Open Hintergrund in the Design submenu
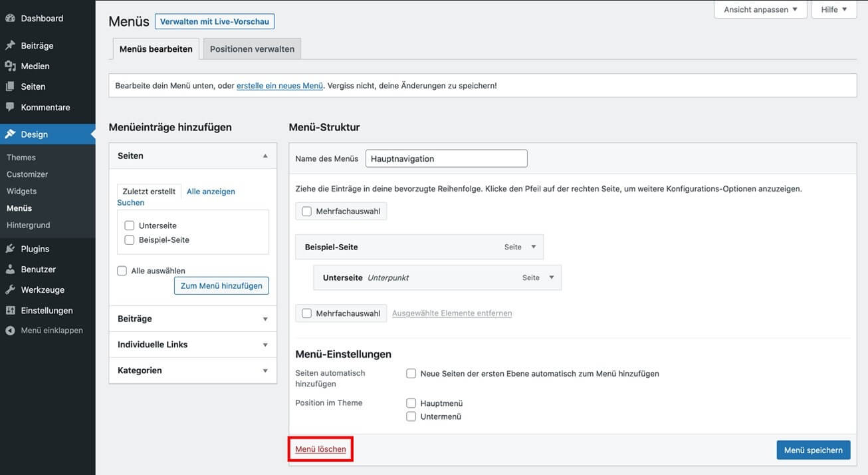The image size is (868, 475). click(x=29, y=225)
